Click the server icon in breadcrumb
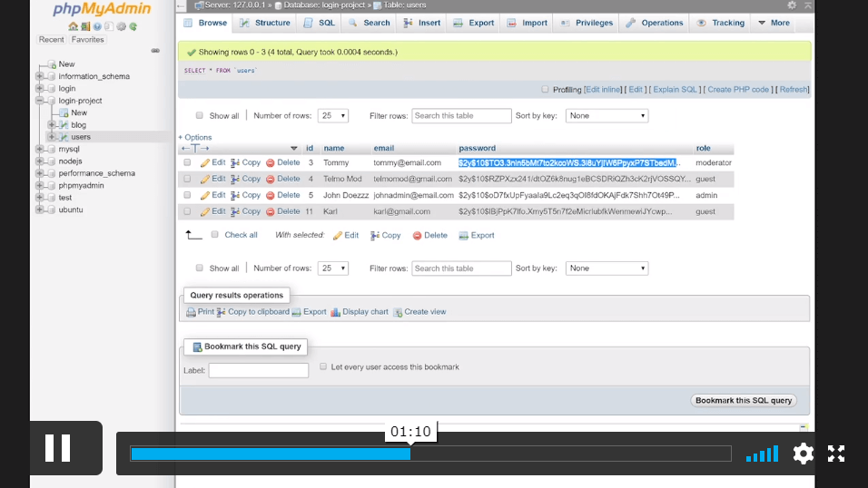 click(x=199, y=5)
